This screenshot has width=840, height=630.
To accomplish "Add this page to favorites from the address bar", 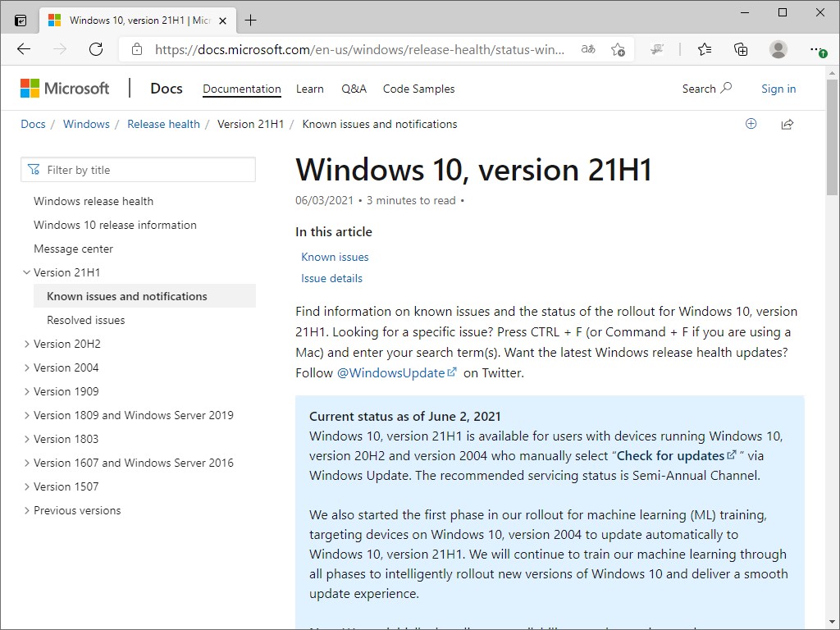I will coord(619,49).
